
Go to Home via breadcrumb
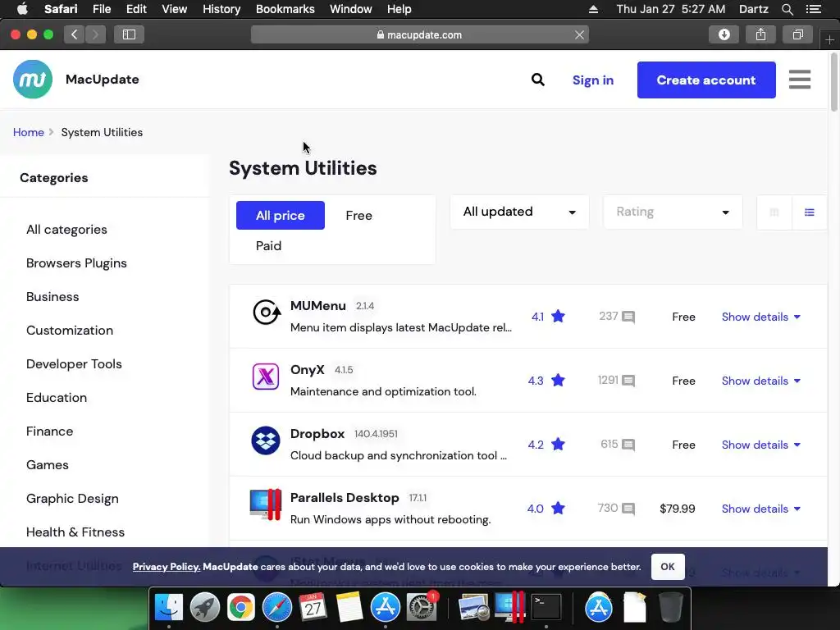(x=29, y=132)
